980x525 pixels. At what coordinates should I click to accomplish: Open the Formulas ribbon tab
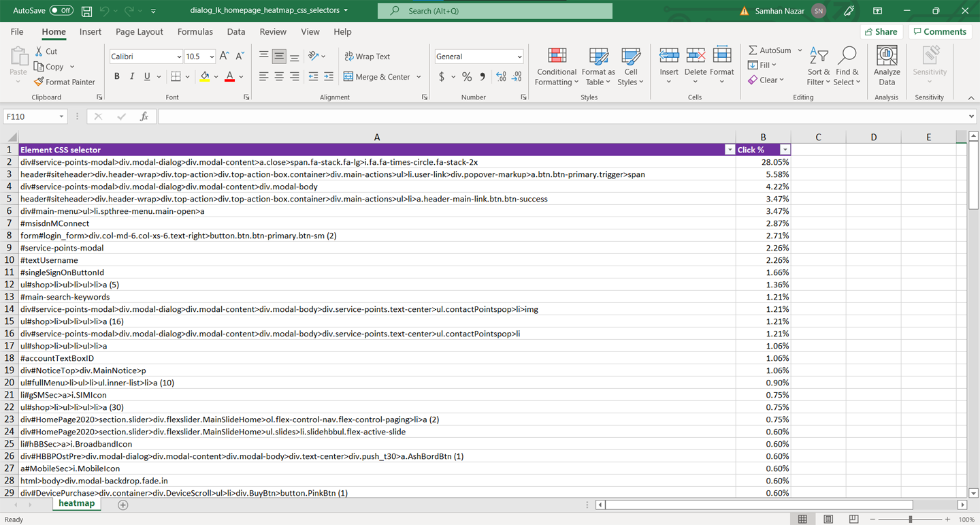tap(195, 32)
